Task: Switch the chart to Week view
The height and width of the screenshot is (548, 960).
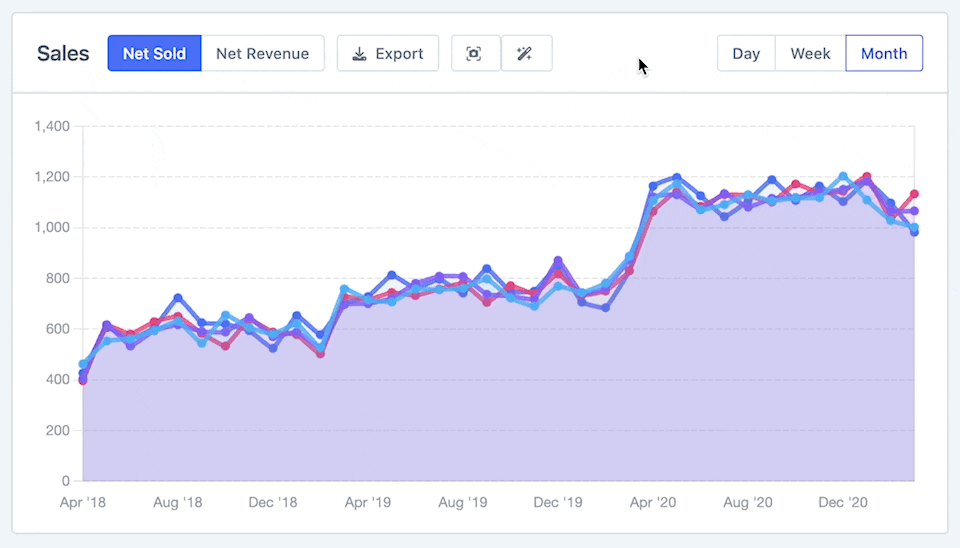Action: point(810,54)
